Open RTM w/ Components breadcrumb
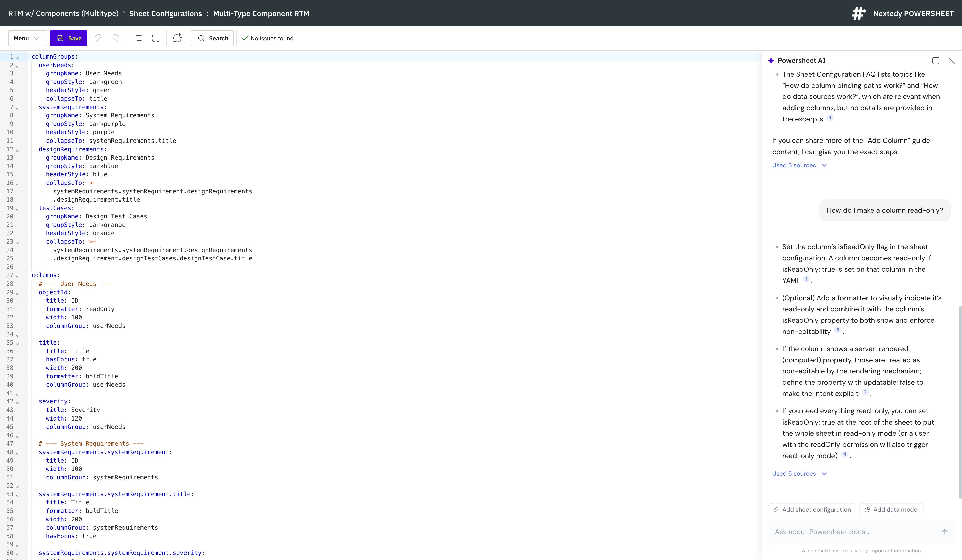 point(63,13)
